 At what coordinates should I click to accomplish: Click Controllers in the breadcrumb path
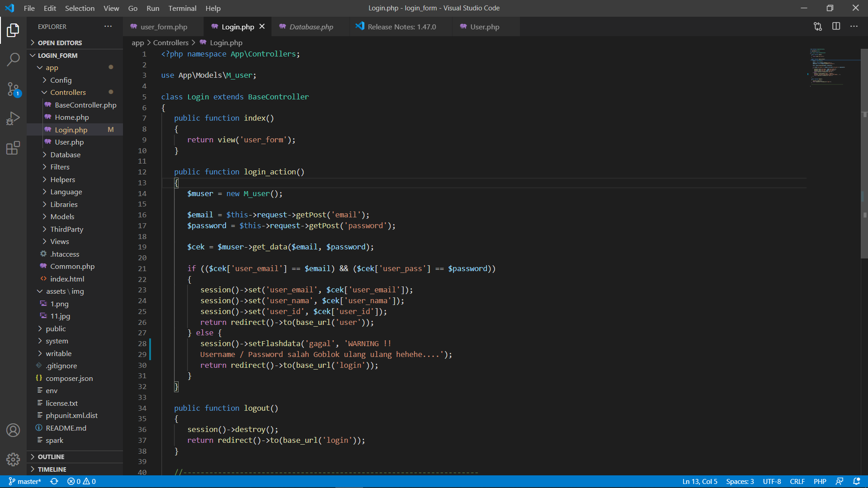coord(170,42)
